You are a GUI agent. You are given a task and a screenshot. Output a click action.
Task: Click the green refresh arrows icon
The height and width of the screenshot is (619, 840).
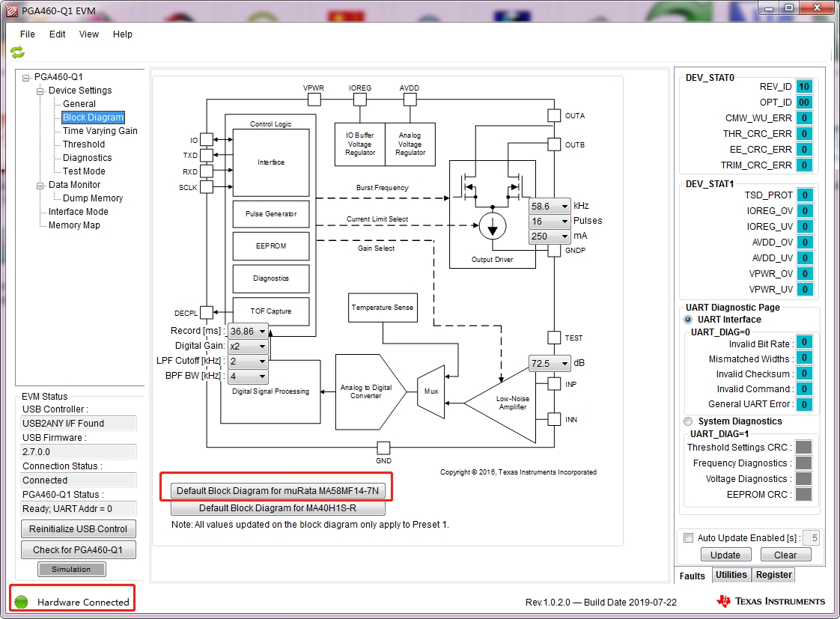coord(17,52)
